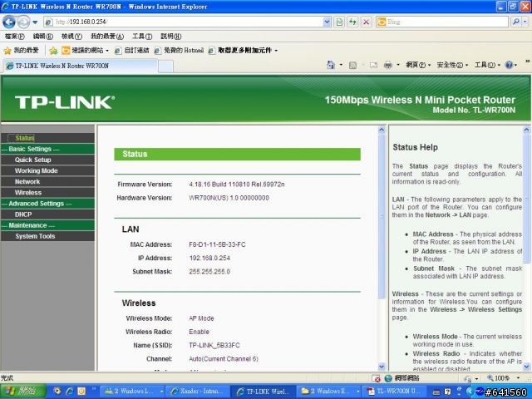Open the 安全性(S) command bar menu
Viewport: 532px width, 399px height.
coord(452,65)
